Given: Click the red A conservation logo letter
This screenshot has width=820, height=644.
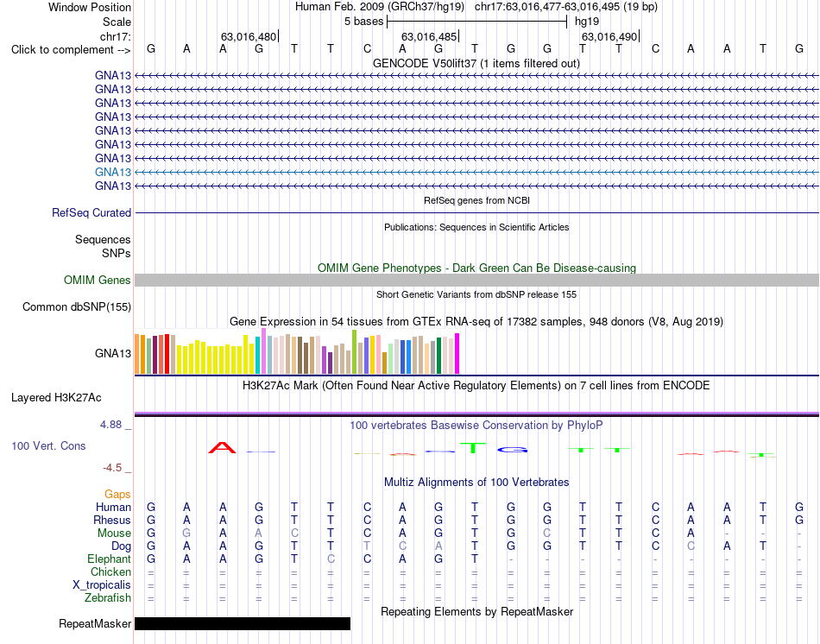Looking at the screenshot, I should click(x=222, y=448).
